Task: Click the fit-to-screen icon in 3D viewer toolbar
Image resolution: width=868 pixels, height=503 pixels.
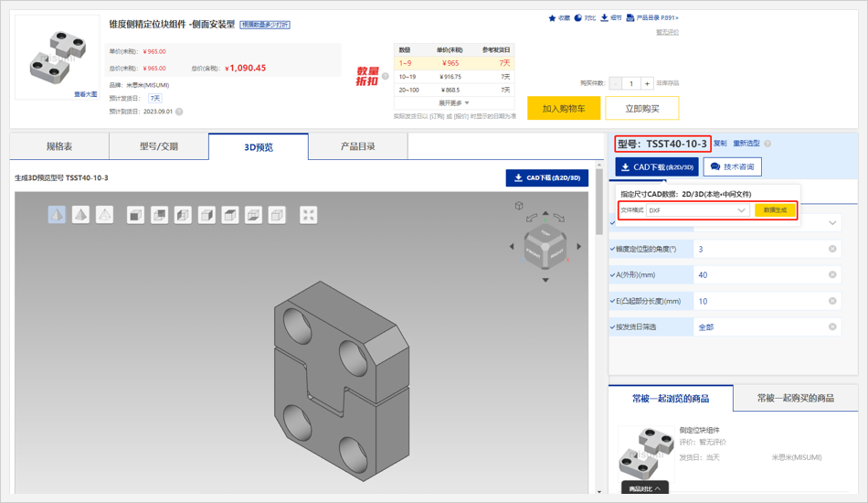Action: (x=309, y=215)
